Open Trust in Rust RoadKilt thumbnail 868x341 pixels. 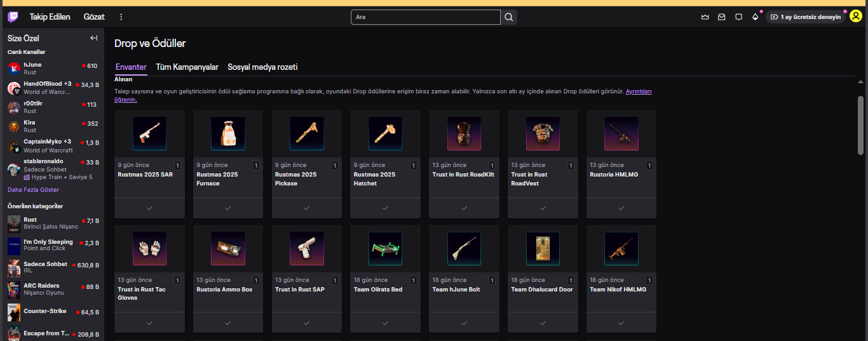pos(464,133)
